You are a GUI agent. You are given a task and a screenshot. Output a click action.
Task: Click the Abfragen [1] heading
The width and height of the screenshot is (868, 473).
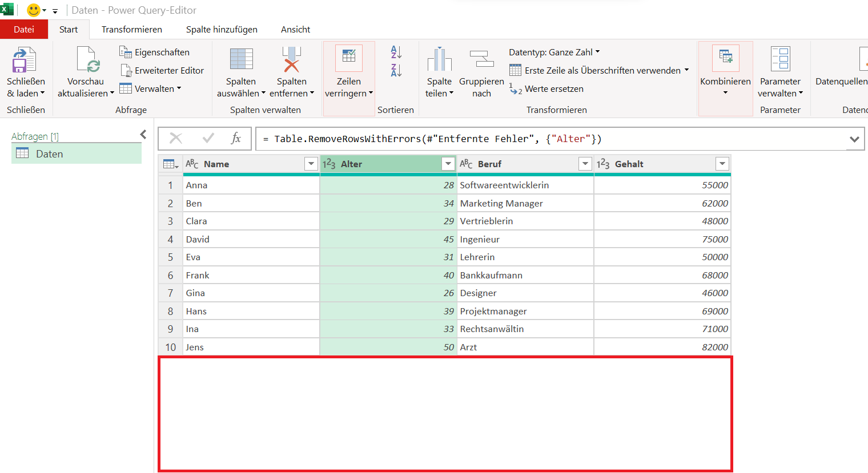(35, 136)
